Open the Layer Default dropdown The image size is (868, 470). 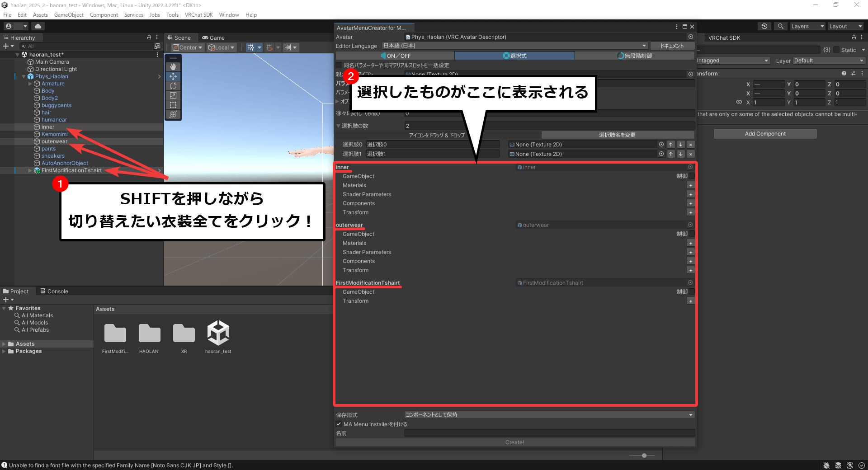click(x=829, y=61)
